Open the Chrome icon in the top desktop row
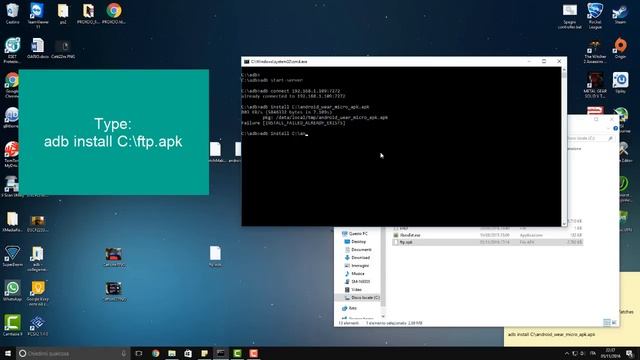Image resolution: width=640 pixels, height=360 pixels. [114, 13]
